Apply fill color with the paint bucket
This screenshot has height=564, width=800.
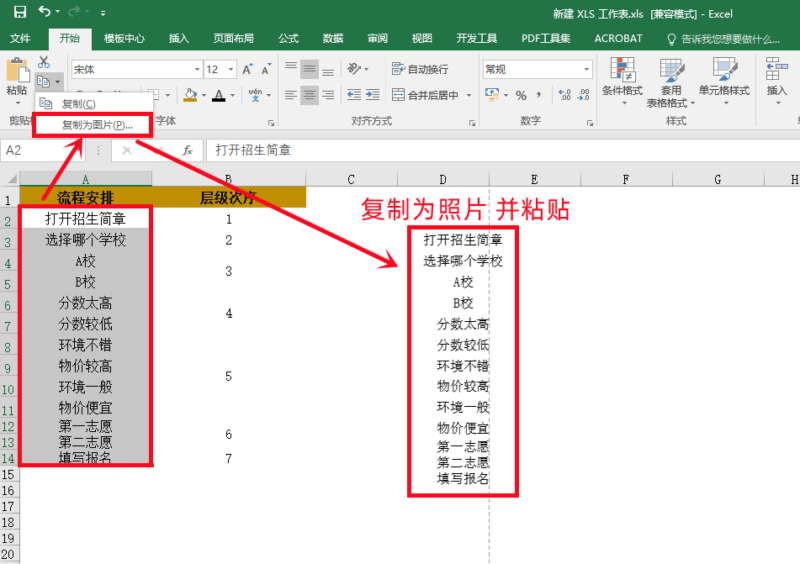tap(190, 95)
